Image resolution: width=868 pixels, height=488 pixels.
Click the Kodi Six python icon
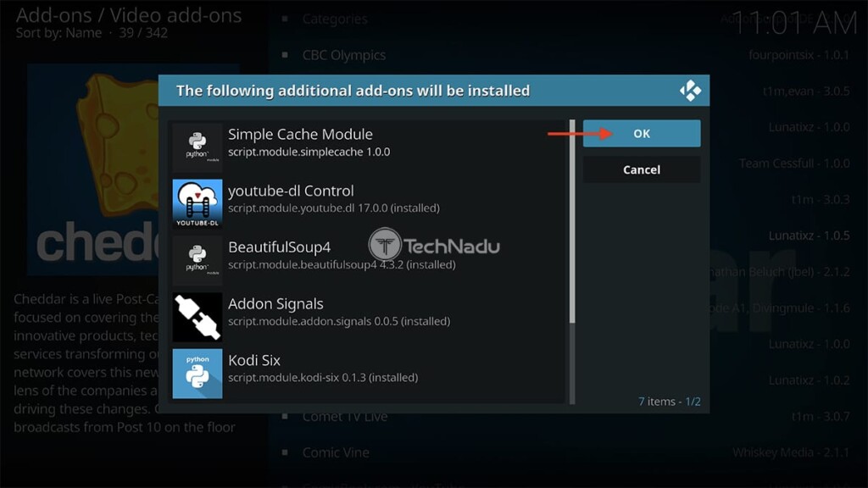pyautogui.click(x=197, y=374)
